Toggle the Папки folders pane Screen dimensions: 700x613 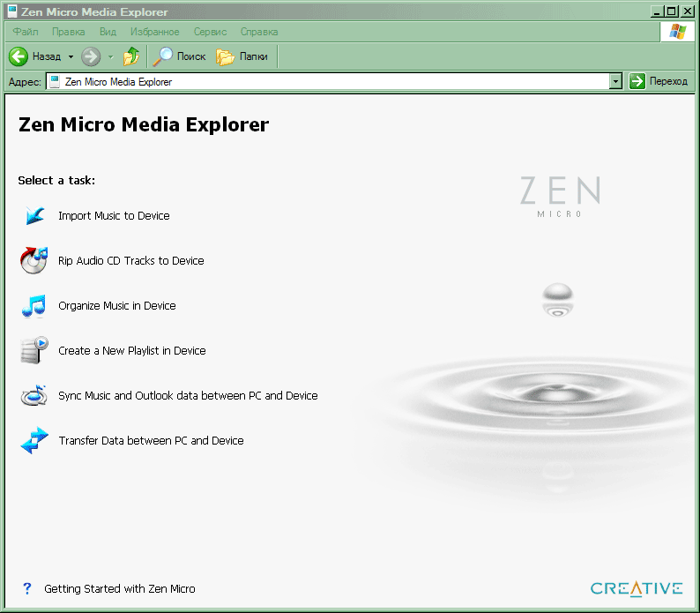[x=242, y=56]
